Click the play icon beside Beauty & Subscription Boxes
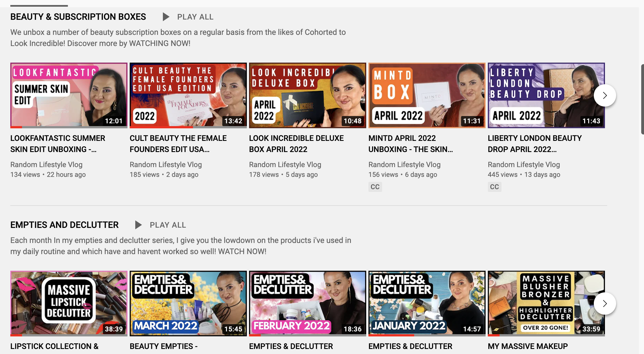Screen dimensions: 644x354 click(166, 17)
